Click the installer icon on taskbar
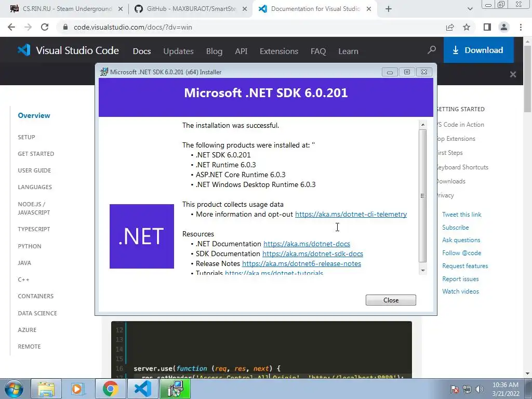532x399 pixels. pos(175,389)
